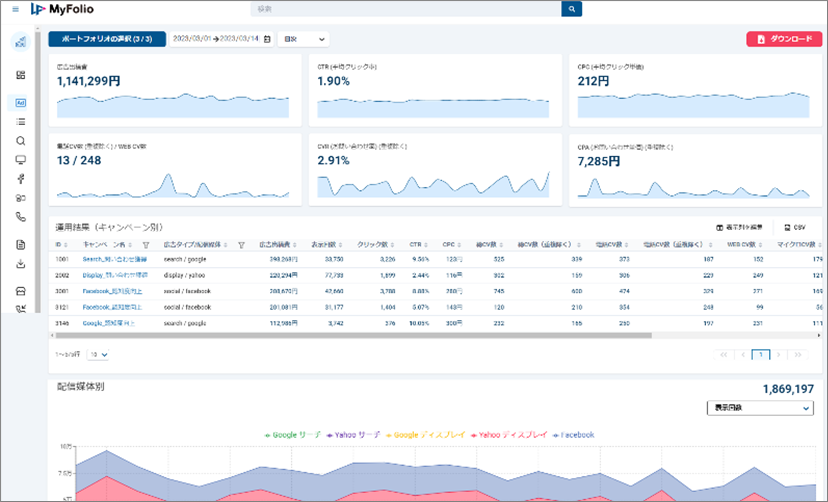Go to first page of table pagination

click(x=723, y=355)
